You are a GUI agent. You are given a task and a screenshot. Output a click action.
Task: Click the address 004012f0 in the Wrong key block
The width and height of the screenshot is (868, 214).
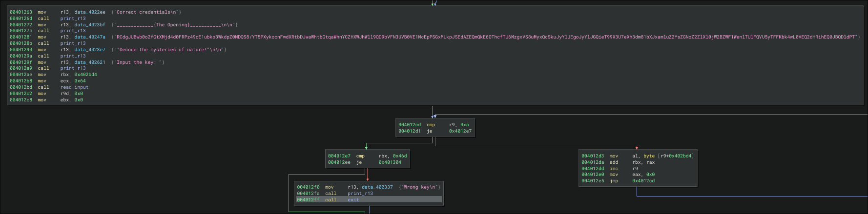coord(308,187)
